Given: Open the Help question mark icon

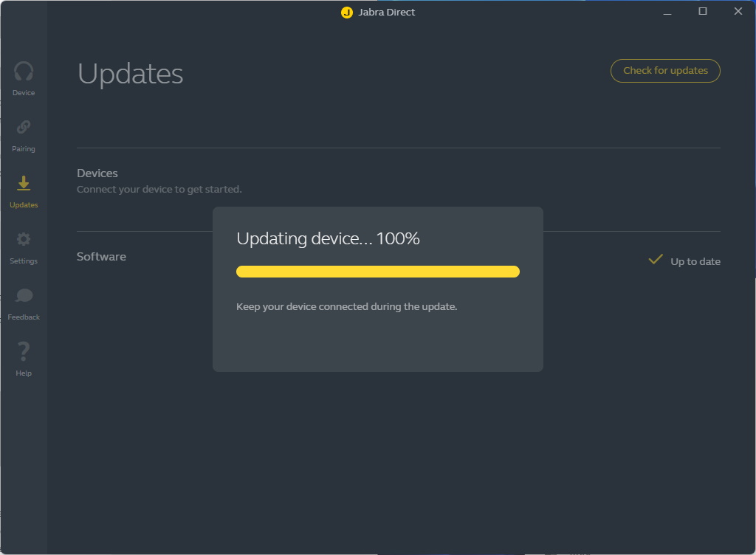Looking at the screenshot, I should pos(24,351).
